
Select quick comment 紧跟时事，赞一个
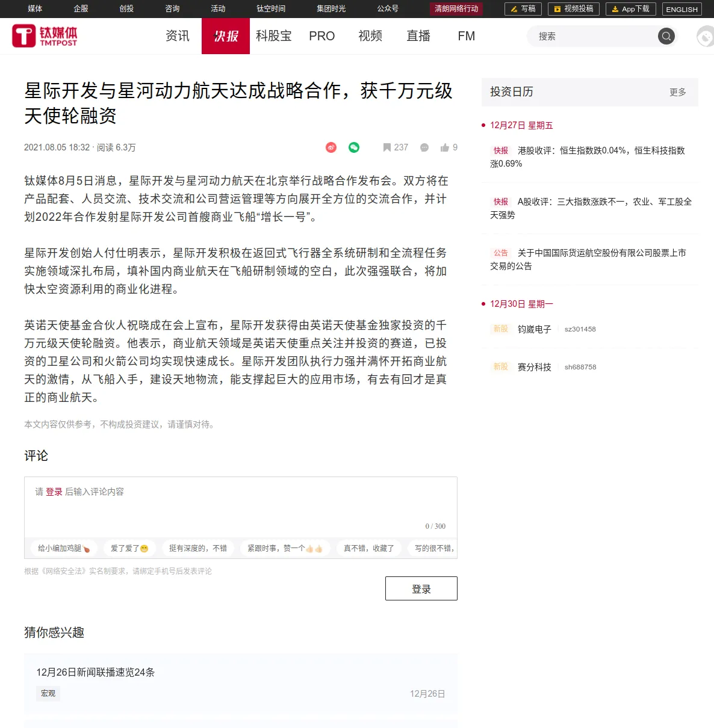[x=285, y=548]
